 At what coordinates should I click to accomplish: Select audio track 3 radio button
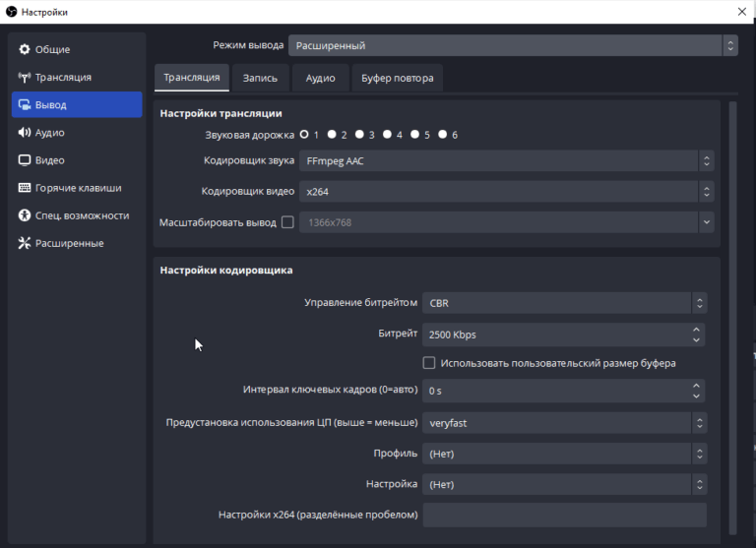click(360, 134)
